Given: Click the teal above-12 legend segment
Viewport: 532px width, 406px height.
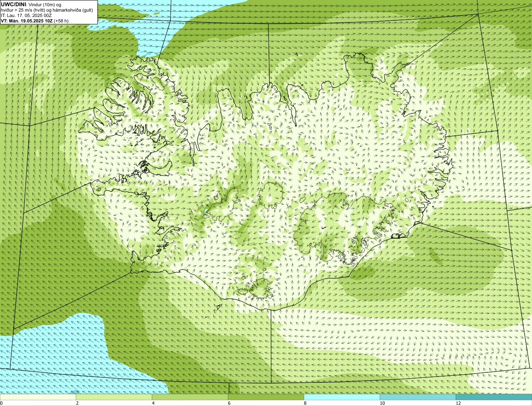Looking at the screenshot, I should pos(494,397).
